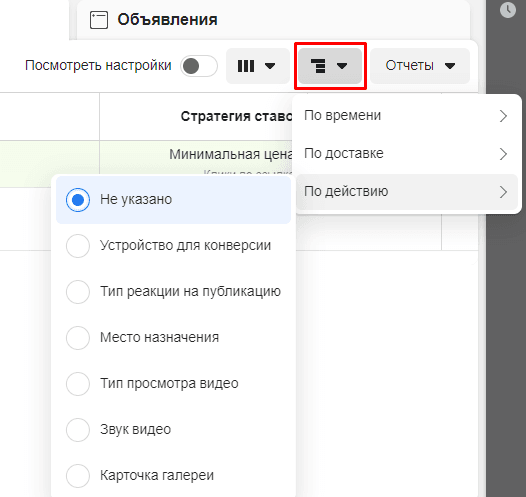Expand the По доставке submenu
This screenshot has height=497, width=526.
click(407, 154)
